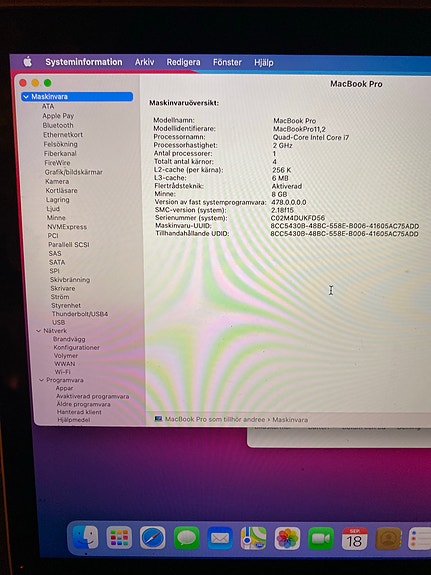Open Safari in the Dock

[x=153, y=538]
